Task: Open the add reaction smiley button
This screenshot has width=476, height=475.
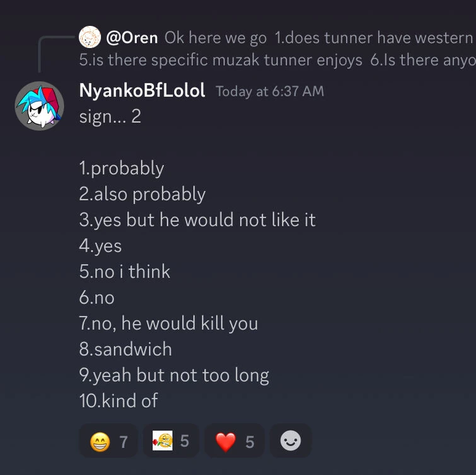Action: pyautogui.click(x=290, y=441)
